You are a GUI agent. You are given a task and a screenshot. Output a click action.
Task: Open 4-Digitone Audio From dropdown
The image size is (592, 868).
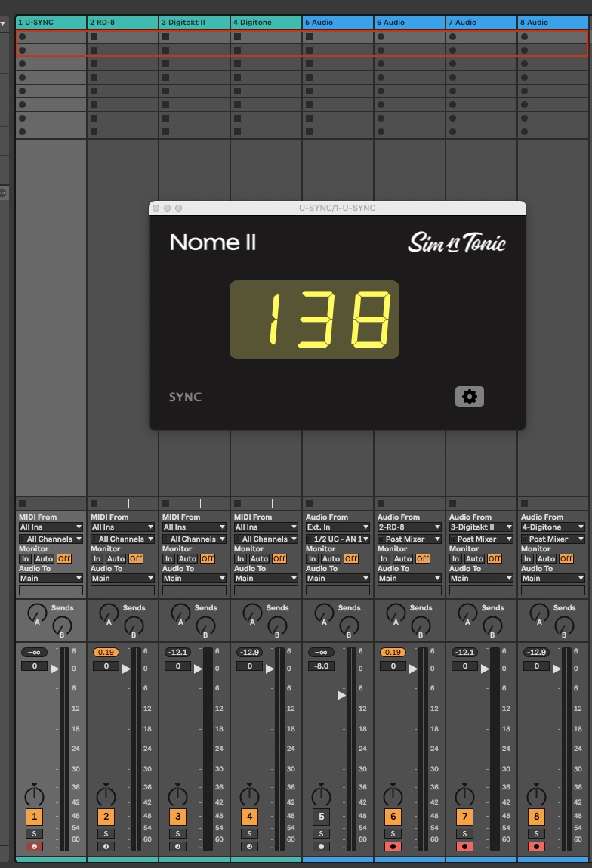point(553,527)
